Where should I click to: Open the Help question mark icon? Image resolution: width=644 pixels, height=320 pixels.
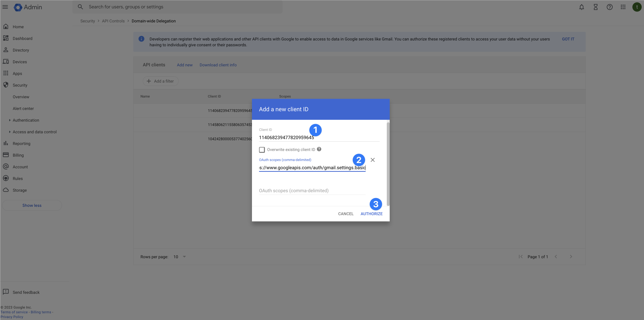[609, 7]
